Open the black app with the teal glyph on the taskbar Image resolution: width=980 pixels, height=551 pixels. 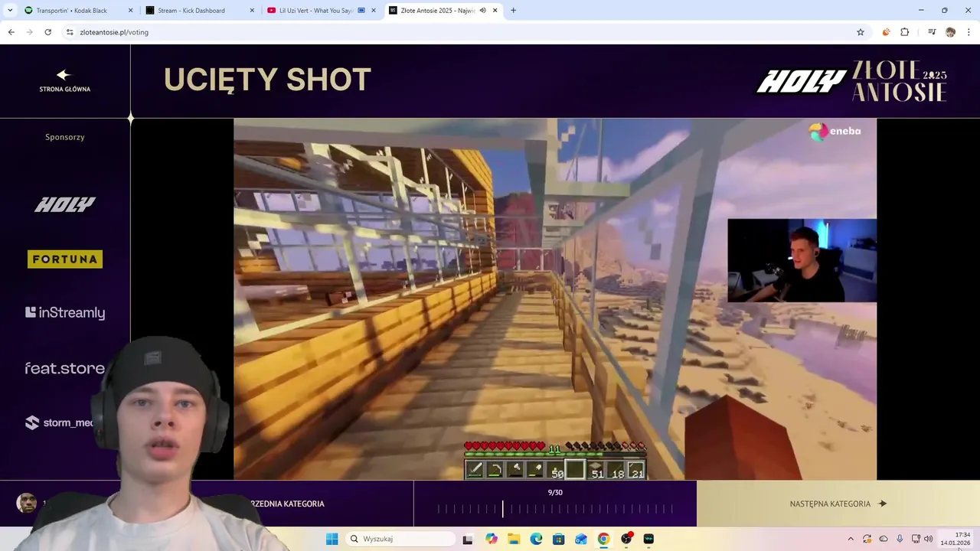pos(648,539)
